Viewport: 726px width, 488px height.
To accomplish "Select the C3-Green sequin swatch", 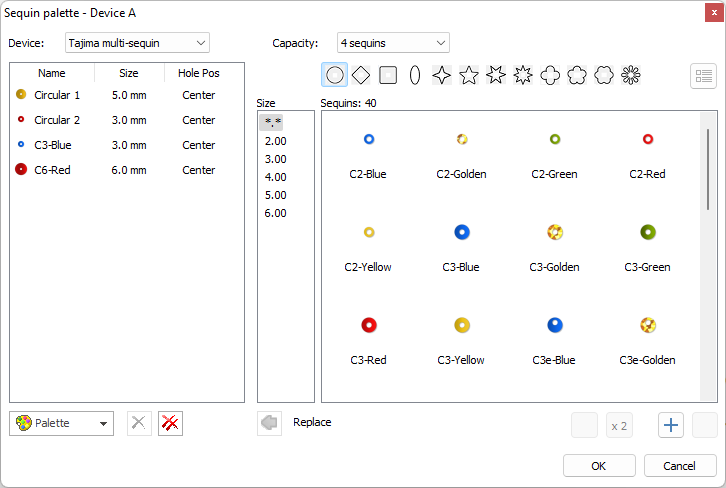I will (647, 243).
